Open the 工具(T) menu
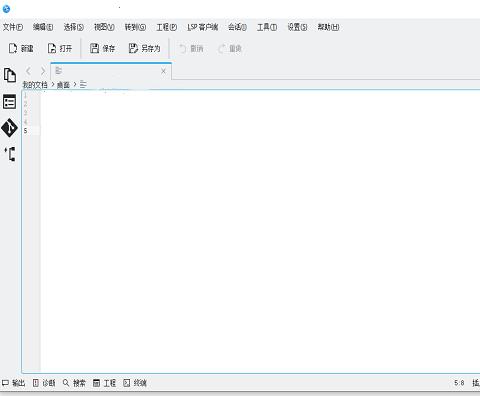Viewport: 480px width, 396px height. (267, 27)
